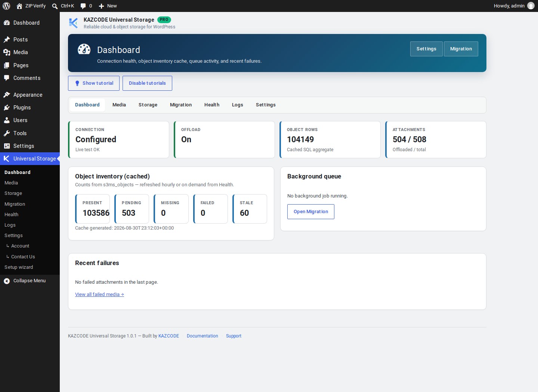Viewport: 538px width, 392px height.
Task: Click the Offload On status card
Action: (225, 140)
